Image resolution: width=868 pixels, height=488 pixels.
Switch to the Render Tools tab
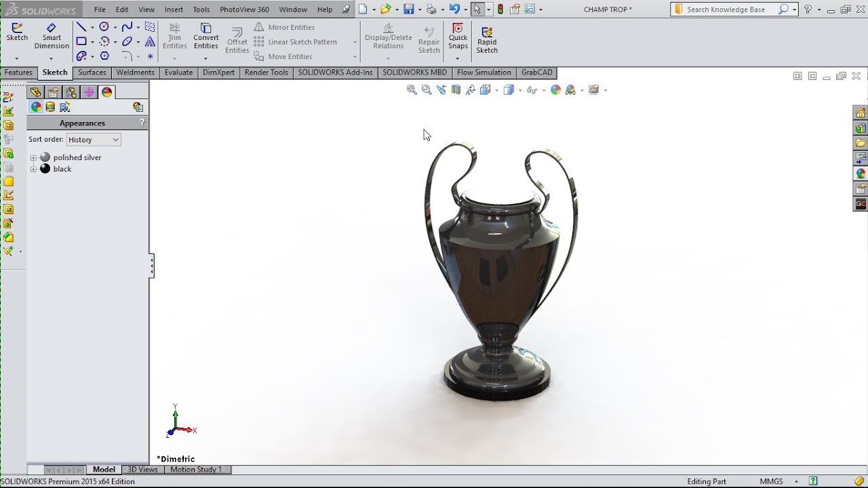pos(267,73)
